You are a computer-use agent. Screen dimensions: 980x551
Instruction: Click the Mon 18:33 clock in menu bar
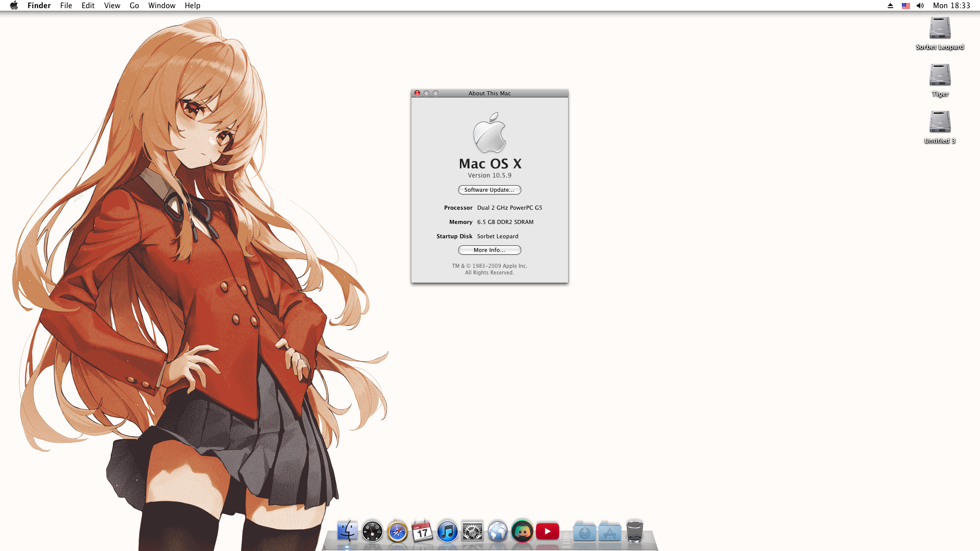pyautogui.click(x=951, y=6)
